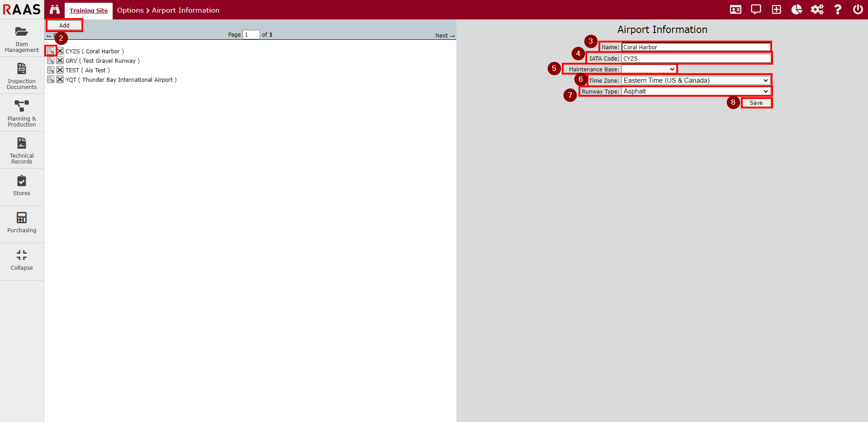Image resolution: width=868 pixels, height=422 pixels.
Task: Delete the YQT Thunder Bay airport entry
Action: click(x=60, y=80)
